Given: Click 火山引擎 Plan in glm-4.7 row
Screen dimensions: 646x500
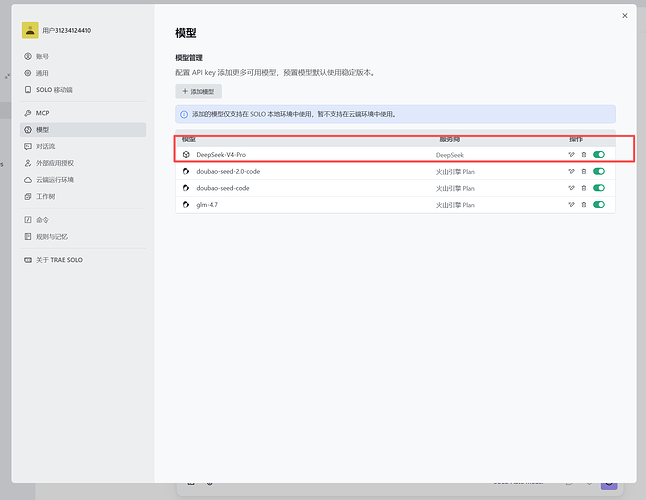Looking at the screenshot, I should point(455,205).
